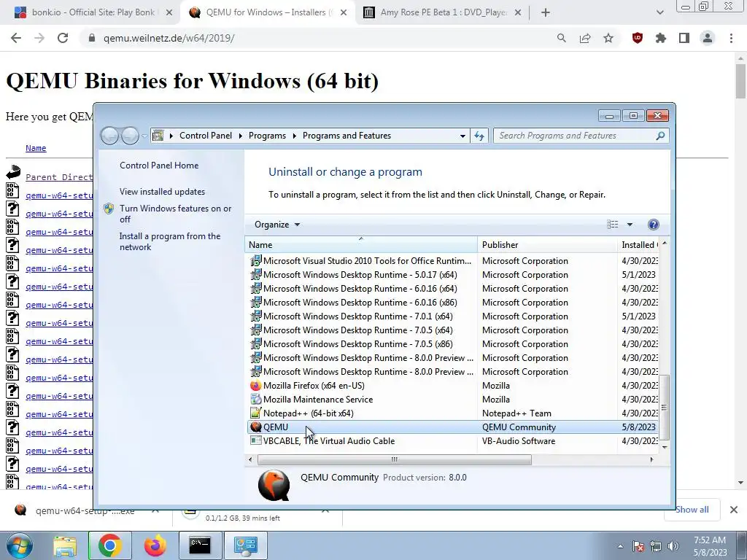Select Microsoft Windows Desktop Runtime 7.0.1 (x64)
This screenshot has height=560, width=747.
point(452,316)
